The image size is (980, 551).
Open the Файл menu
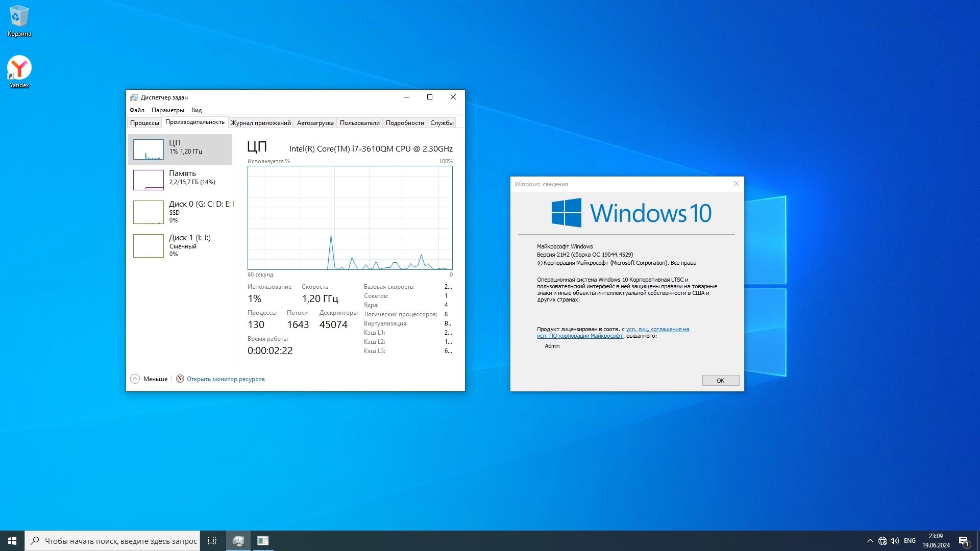(x=137, y=110)
